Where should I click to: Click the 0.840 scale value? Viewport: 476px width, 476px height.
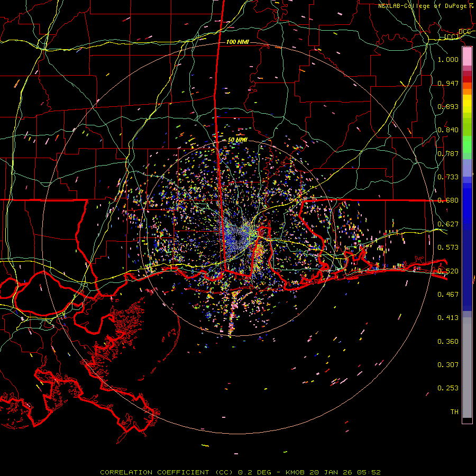pos(448,130)
